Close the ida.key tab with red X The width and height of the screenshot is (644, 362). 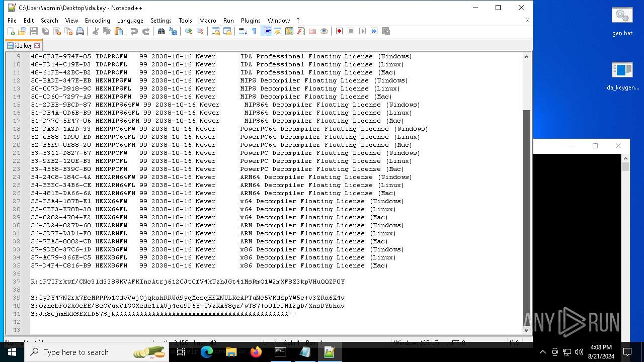point(37,45)
